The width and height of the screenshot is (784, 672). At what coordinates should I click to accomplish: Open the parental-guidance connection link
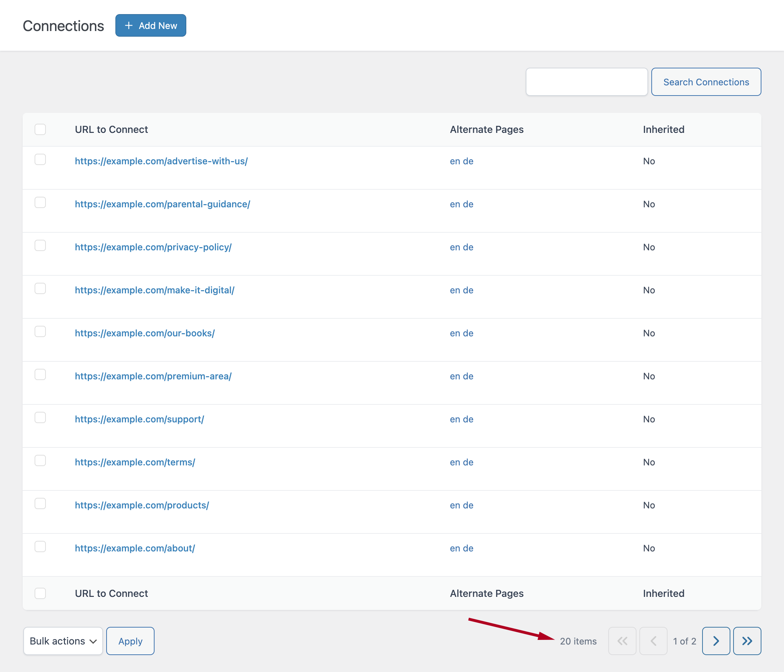pos(162,204)
